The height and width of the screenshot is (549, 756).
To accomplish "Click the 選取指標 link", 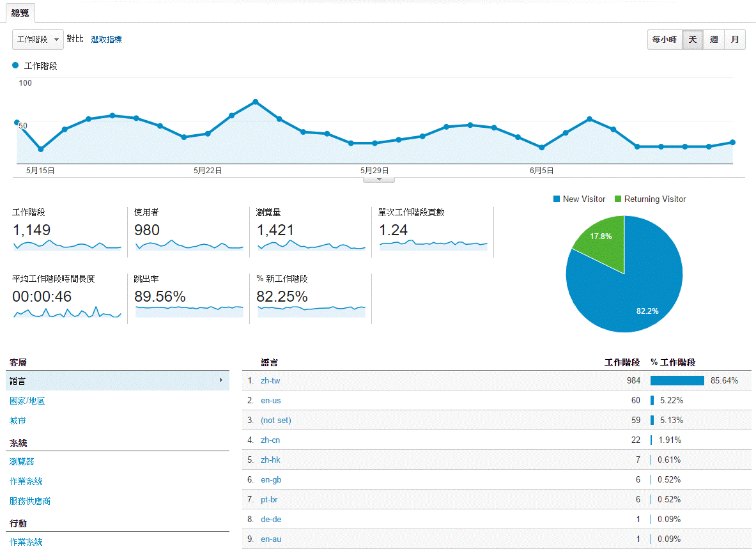I will point(106,40).
